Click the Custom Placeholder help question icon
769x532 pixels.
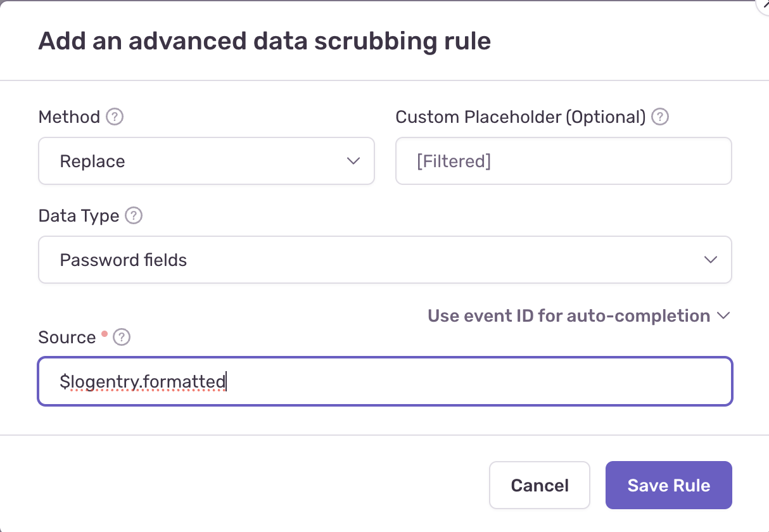(x=660, y=117)
